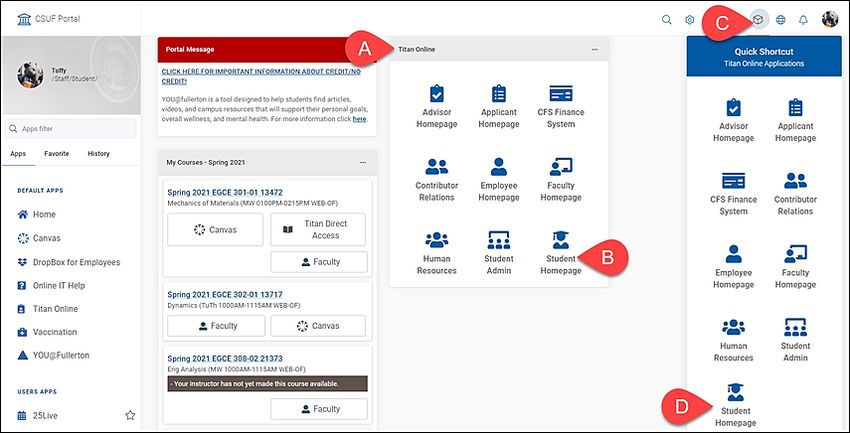
Task: Open Human Resources in Quick Shortcut panel
Action: [733, 340]
